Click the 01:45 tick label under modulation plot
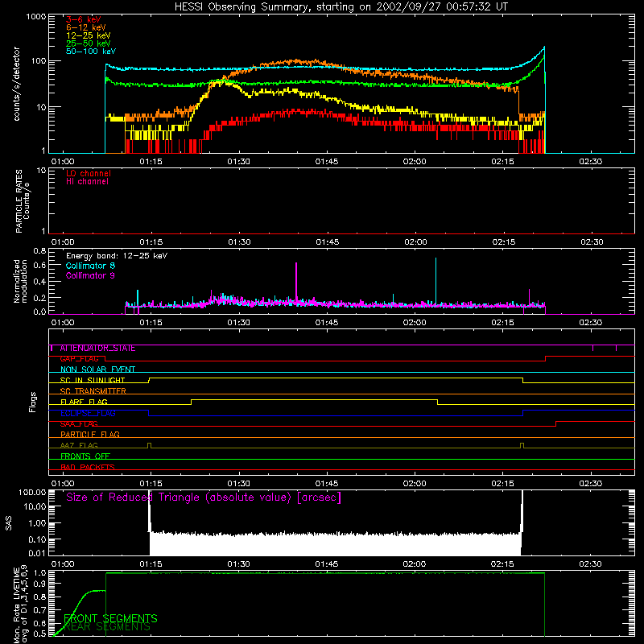The width and height of the screenshot is (644, 644). [327, 323]
